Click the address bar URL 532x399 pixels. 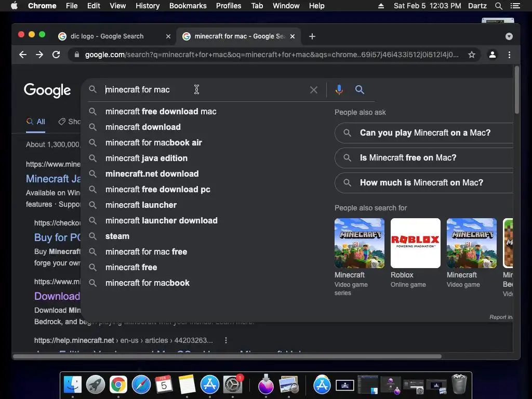[271, 55]
